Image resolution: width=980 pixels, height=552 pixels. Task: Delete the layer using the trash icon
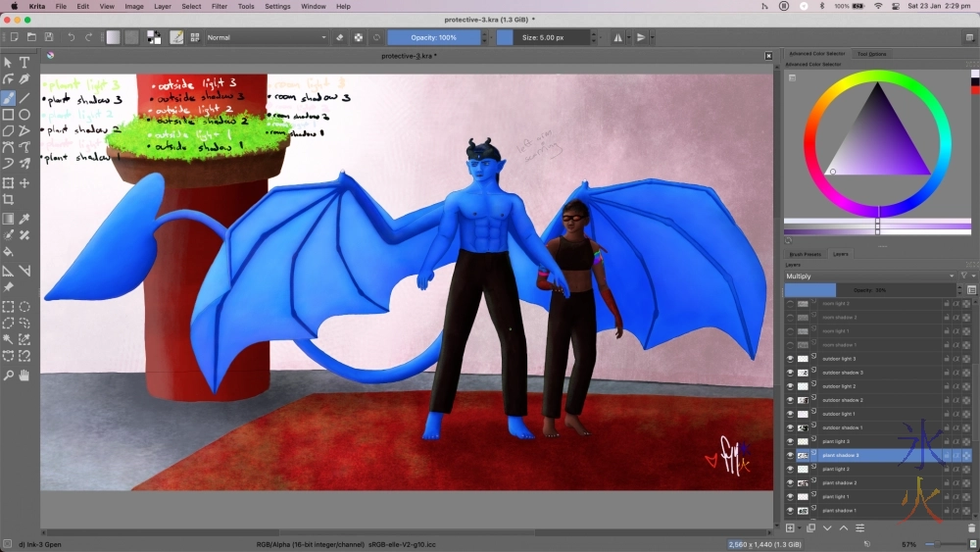pos(969,527)
